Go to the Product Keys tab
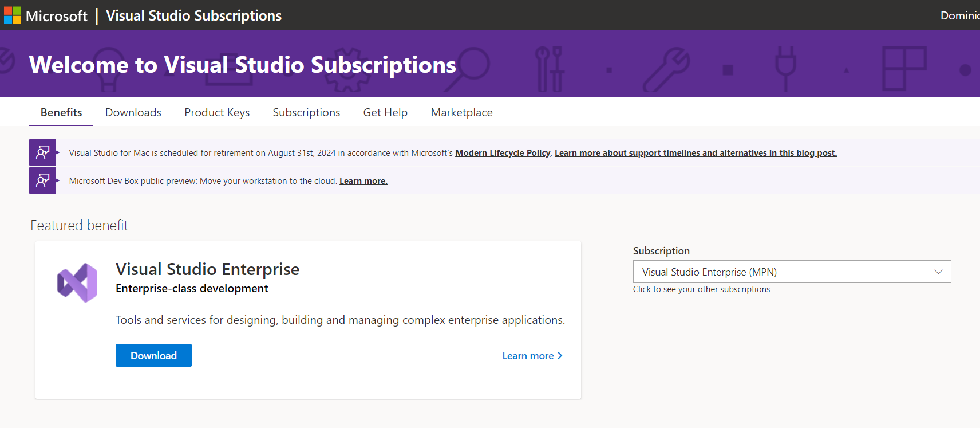Viewport: 980px width, 428px height. pos(217,112)
